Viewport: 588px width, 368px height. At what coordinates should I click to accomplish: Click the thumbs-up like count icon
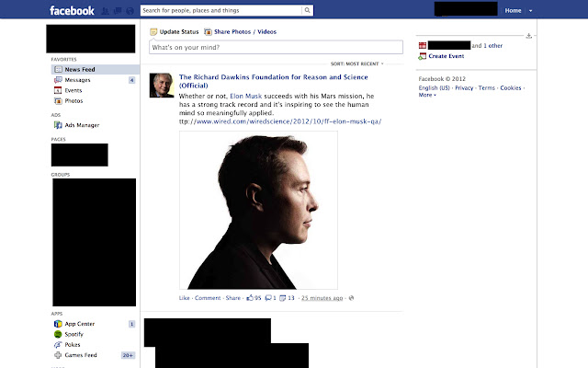click(x=250, y=298)
